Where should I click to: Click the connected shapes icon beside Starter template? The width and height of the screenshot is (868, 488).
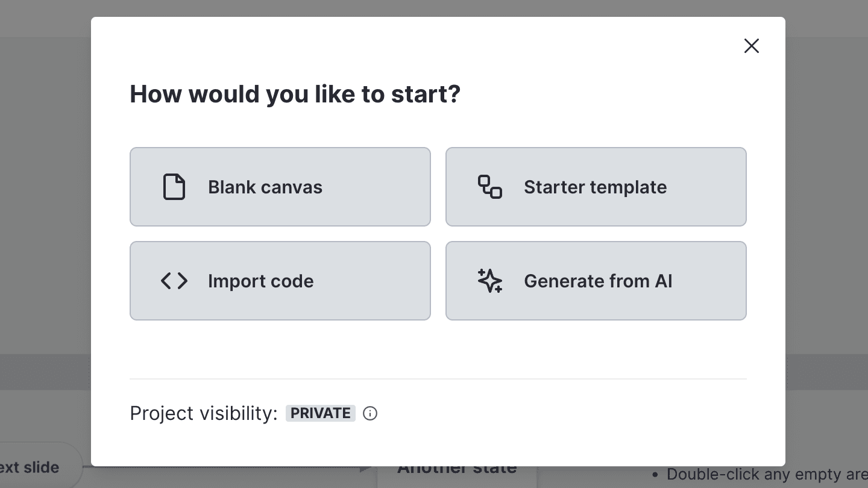point(489,187)
